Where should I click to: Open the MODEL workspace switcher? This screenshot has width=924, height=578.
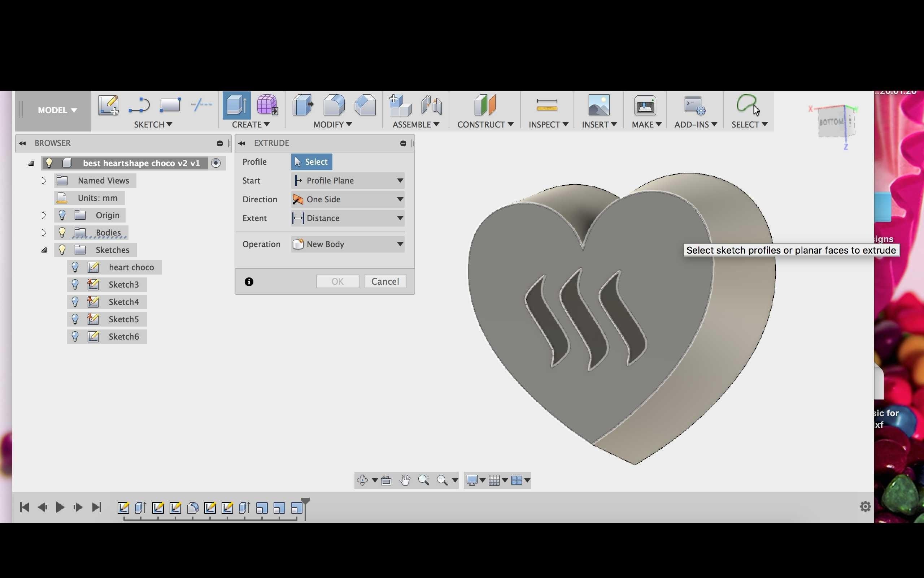pos(57,110)
